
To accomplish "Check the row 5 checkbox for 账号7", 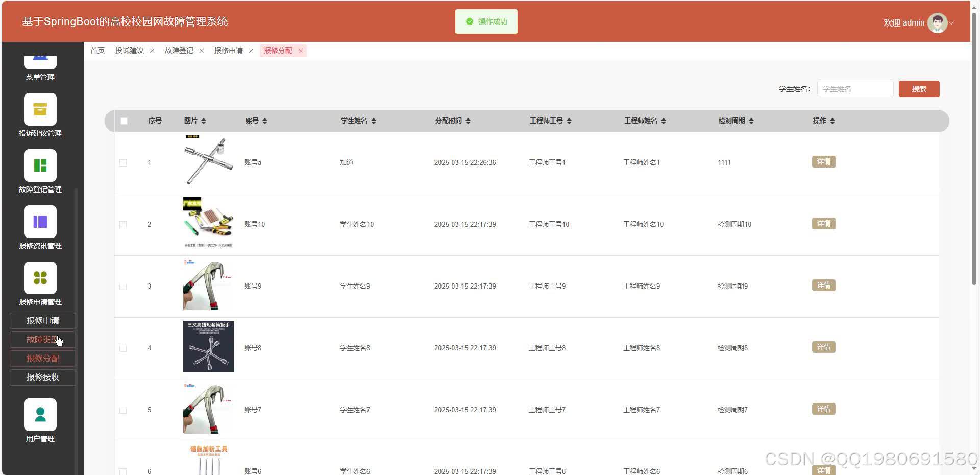I will [123, 410].
